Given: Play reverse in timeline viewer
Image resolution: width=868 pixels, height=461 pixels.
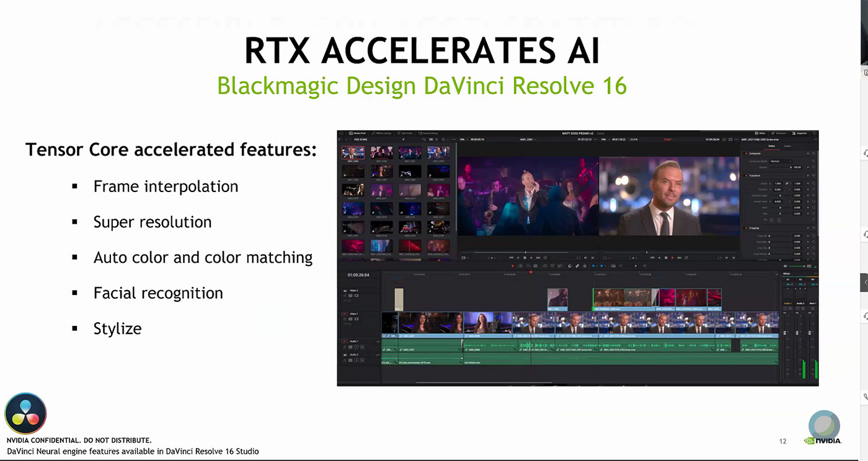Looking at the screenshot, I should (x=659, y=258).
